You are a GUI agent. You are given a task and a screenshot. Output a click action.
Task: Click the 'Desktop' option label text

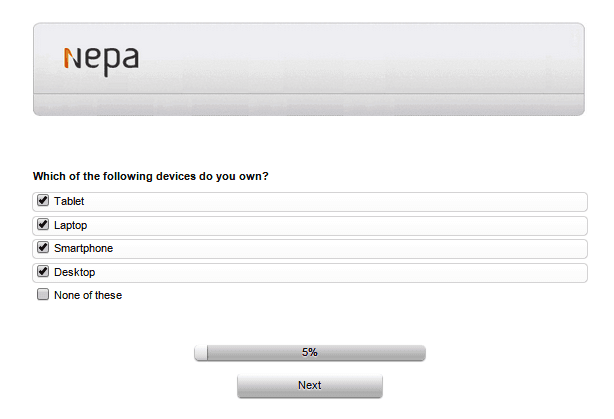[74, 272]
